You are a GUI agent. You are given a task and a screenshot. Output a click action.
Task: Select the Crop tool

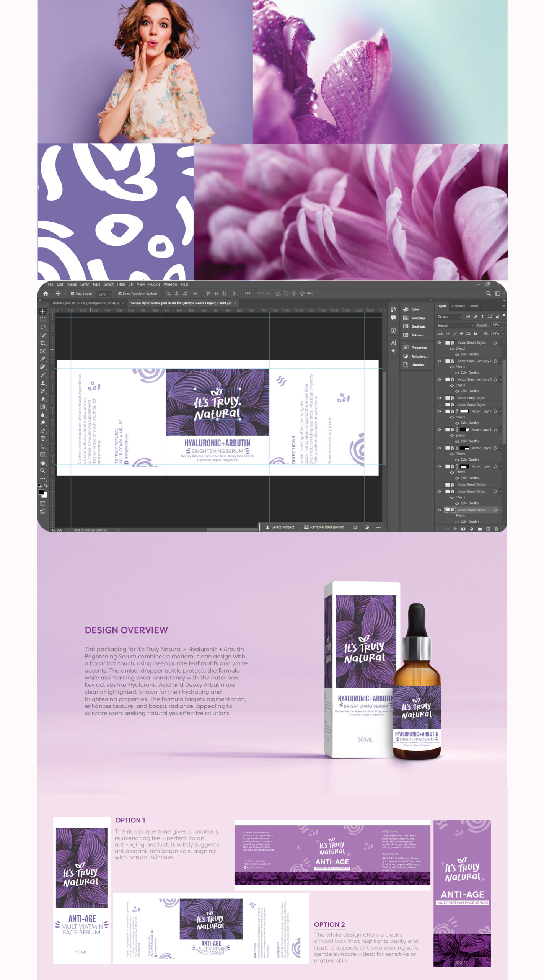click(43, 343)
